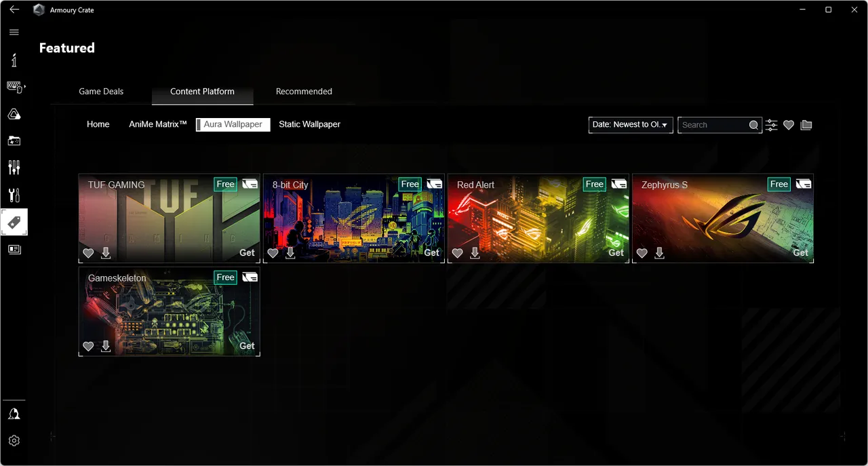Open the Settings gear icon
Image resolution: width=868 pixels, height=466 pixels.
[14, 441]
